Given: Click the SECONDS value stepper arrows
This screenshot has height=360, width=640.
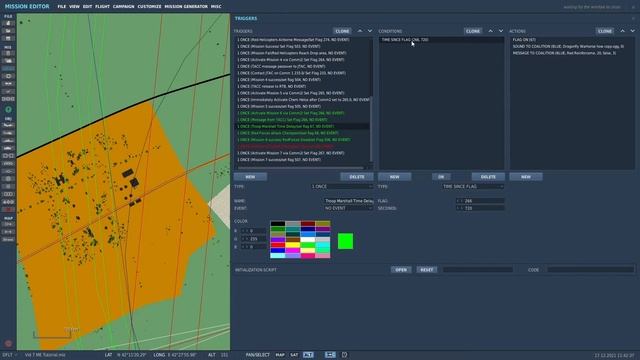Looking at the screenshot, I should pos(460,208).
